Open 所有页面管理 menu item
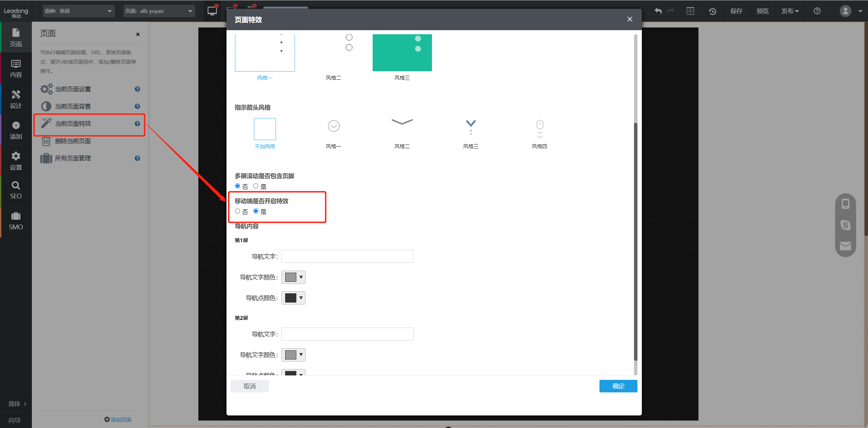The image size is (868, 428). click(x=73, y=158)
